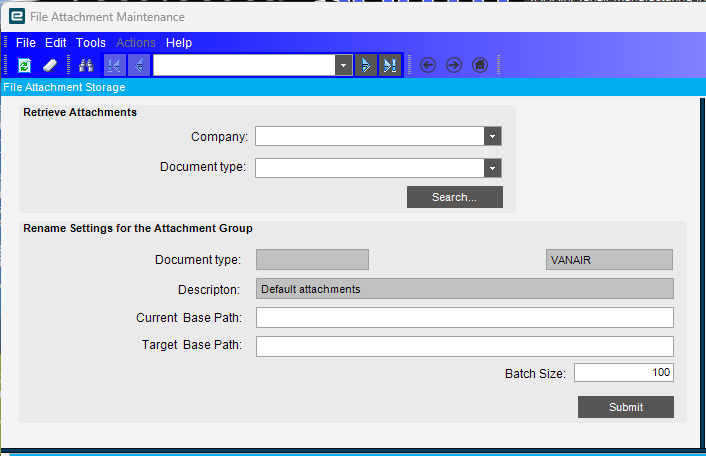Click the Home icon in toolbar

480,65
